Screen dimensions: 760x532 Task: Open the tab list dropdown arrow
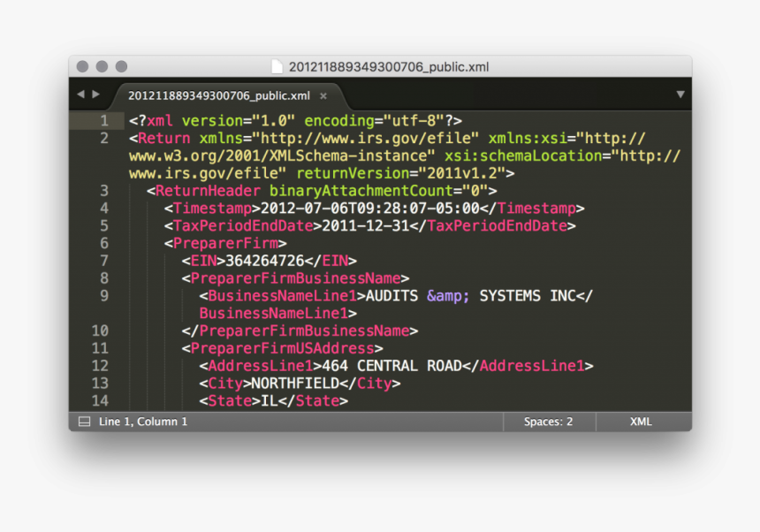(680, 94)
